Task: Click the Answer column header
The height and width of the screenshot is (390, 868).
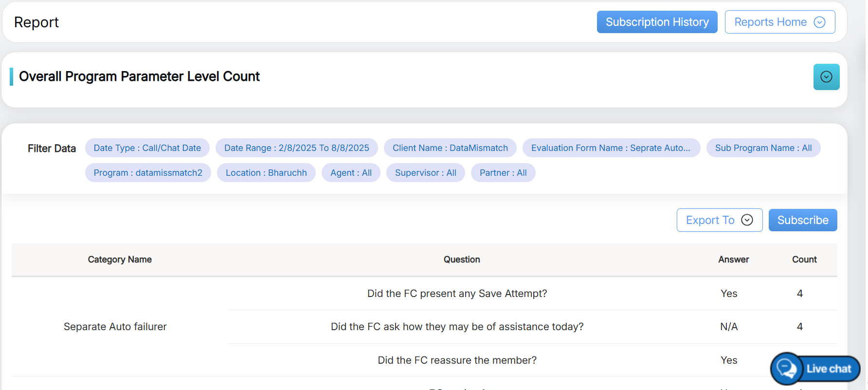Action: [733, 260]
